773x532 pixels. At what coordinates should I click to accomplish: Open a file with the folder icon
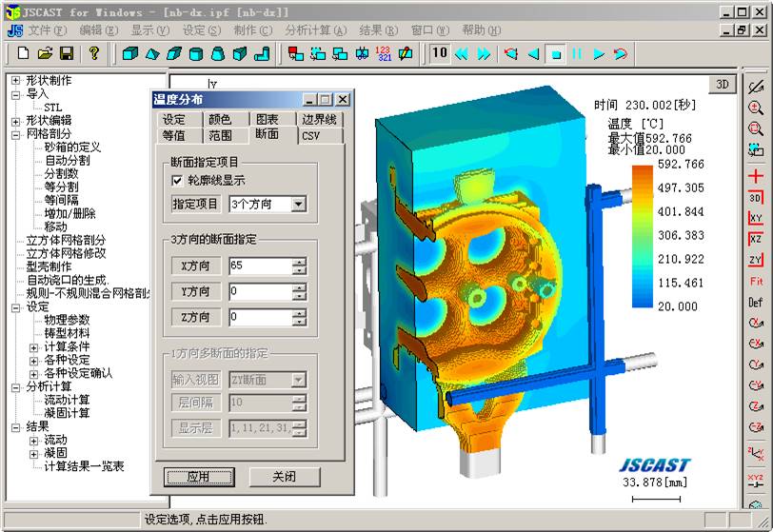tap(45, 52)
